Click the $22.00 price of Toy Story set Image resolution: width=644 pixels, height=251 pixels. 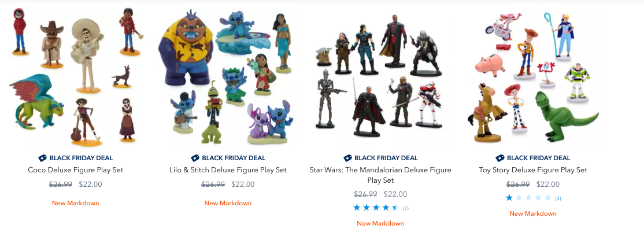point(547,184)
